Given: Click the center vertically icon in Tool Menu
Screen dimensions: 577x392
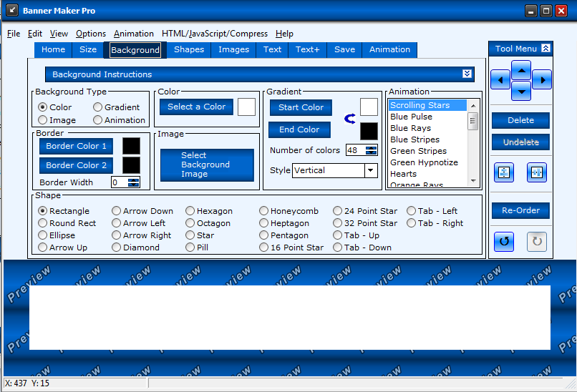Looking at the screenshot, I should click(504, 172).
